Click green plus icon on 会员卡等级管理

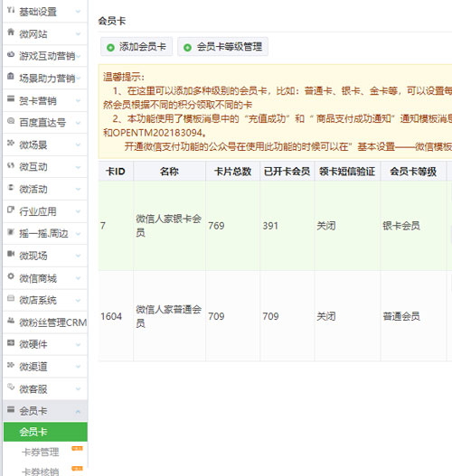pyautogui.click(x=188, y=47)
